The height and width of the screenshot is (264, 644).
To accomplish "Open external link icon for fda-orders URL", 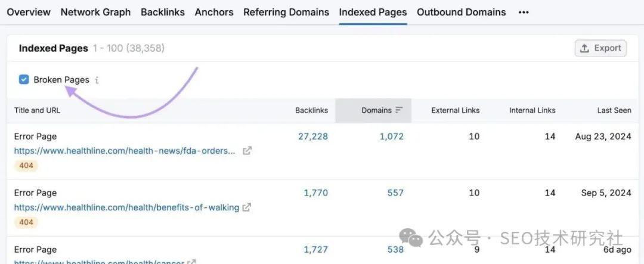I will [247, 151].
